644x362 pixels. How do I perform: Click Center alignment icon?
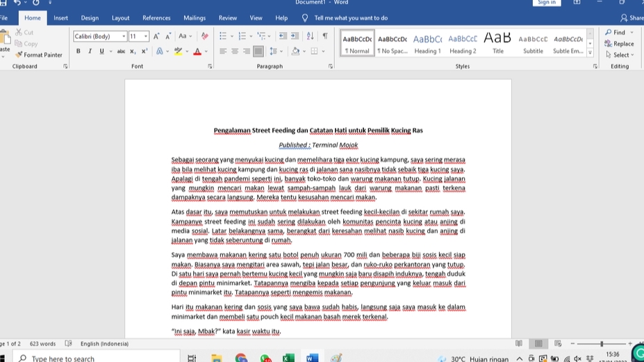235,51
